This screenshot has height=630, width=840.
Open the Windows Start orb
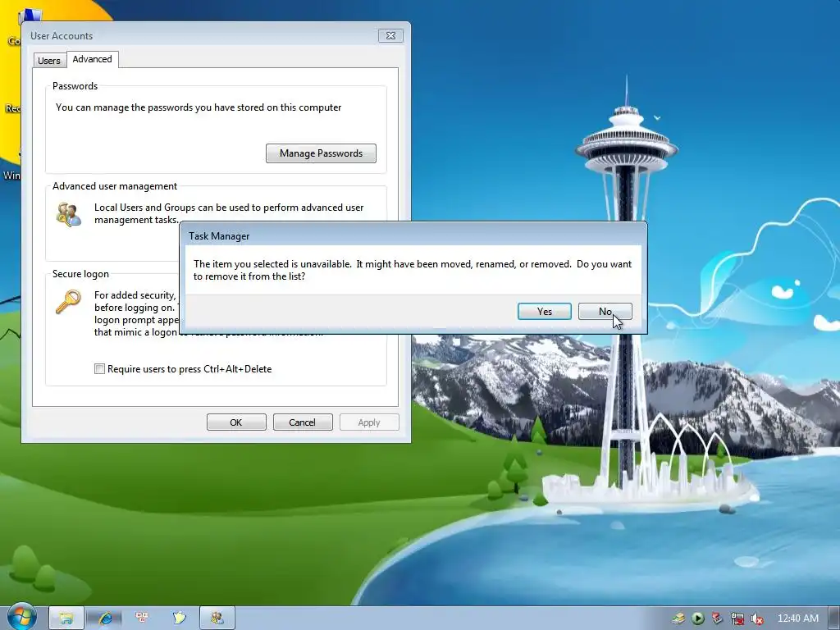tap(22, 617)
